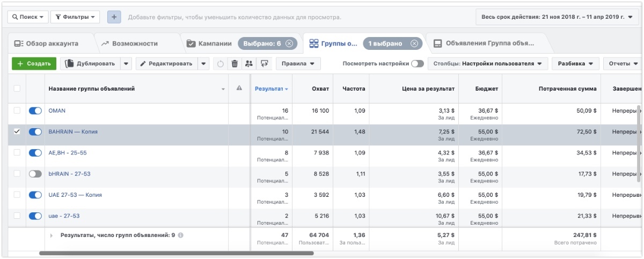
Task: Open the Фильтры dropdown
Action: tap(75, 17)
